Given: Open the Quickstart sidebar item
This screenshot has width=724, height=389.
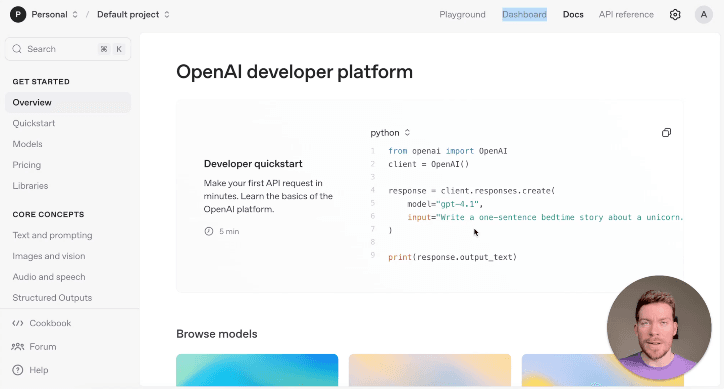Looking at the screenshot, I should click(x=34, y=123).
